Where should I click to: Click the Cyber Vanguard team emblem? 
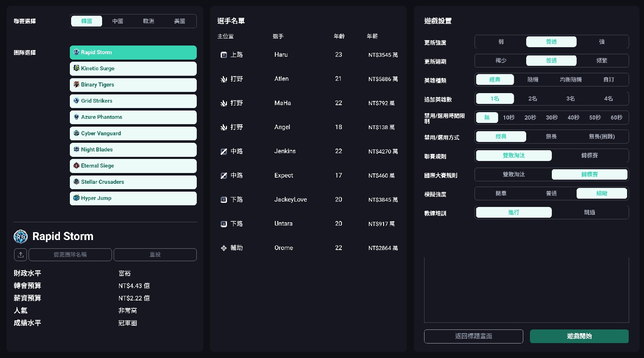click(x=76, y=133)
